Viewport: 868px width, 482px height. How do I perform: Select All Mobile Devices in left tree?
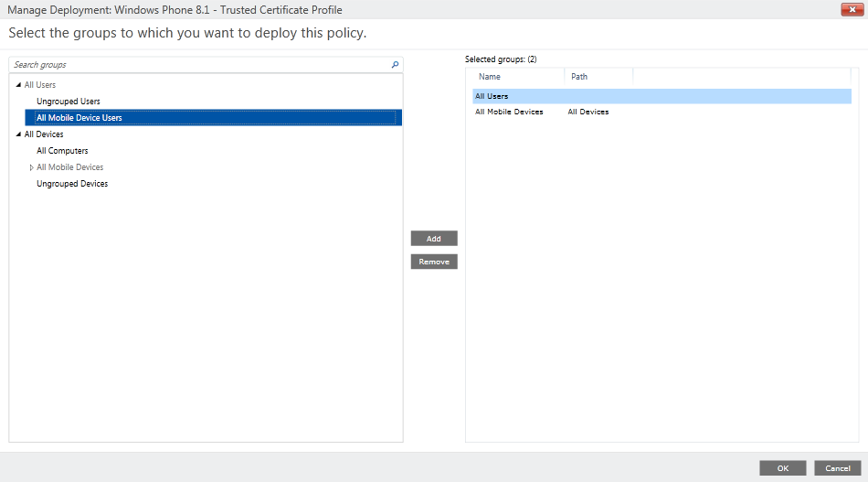70,167
